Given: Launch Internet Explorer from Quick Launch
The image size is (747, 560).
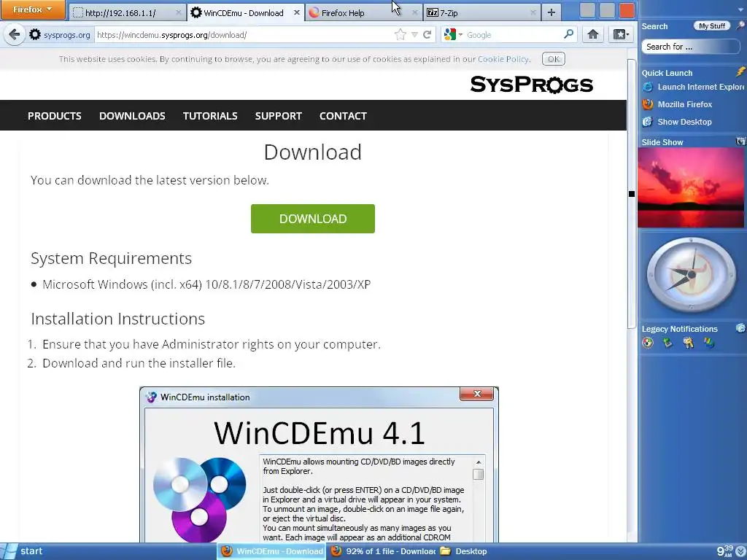Looking at the screenshot, I should (693, 87).
